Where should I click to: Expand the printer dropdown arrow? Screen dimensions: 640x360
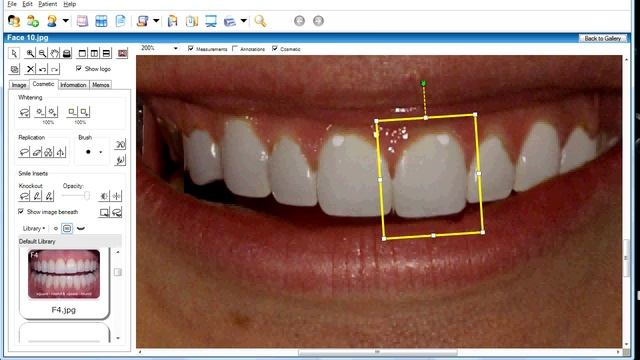[244, 21]
